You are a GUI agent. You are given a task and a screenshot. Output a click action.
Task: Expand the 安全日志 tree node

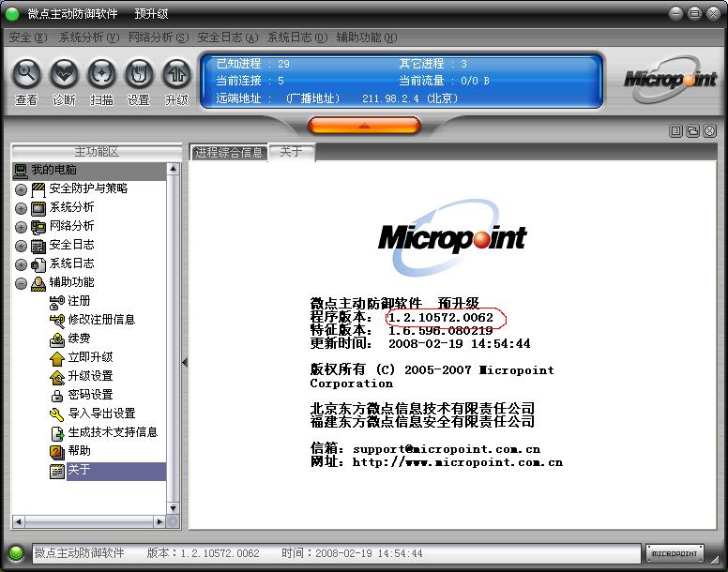click(x=21, y=246)
